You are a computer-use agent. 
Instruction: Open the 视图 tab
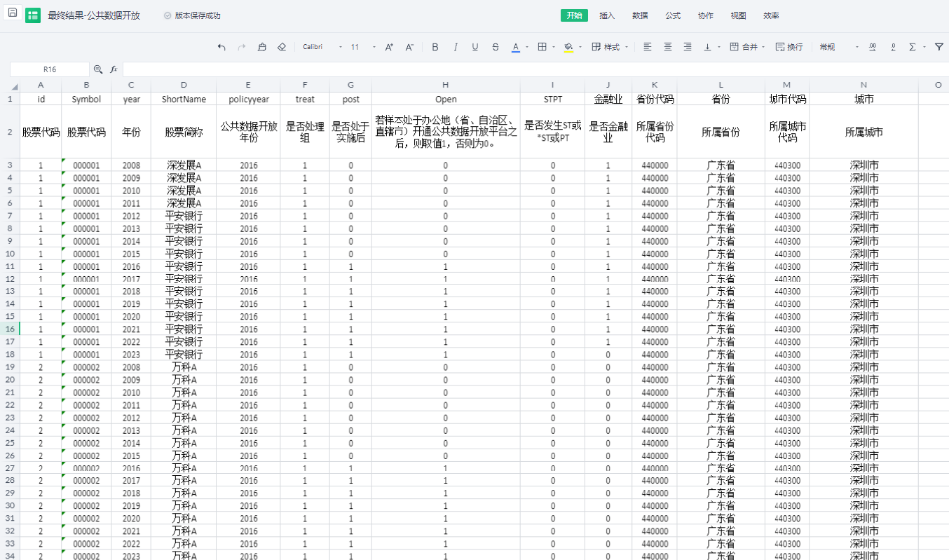(738, 15)
